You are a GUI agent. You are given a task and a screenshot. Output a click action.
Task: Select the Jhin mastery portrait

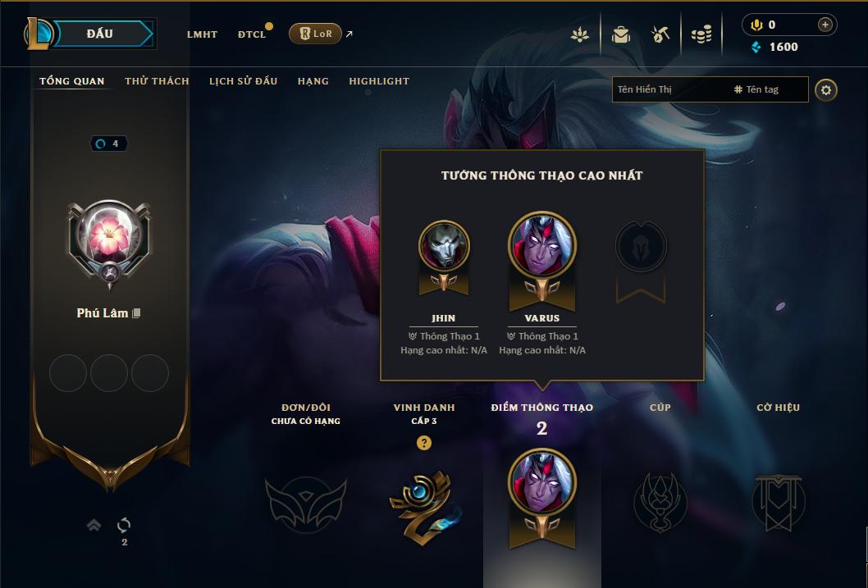tap(444, 246)
